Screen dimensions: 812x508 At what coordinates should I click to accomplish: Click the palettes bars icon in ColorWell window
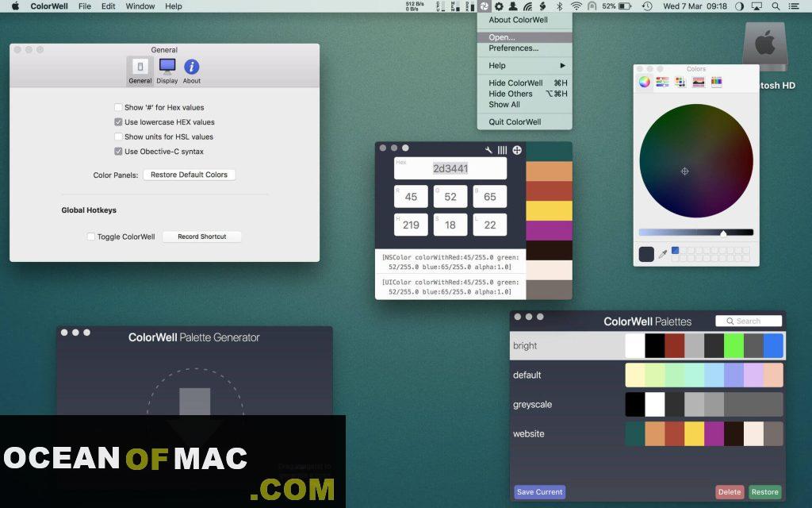coord(502,150)
